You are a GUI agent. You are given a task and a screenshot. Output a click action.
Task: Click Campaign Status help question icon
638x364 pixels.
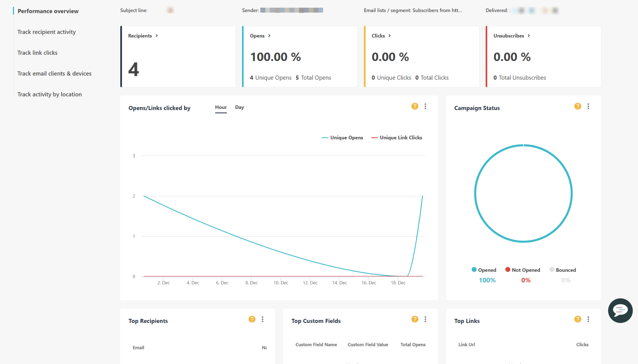pos(578,106)
